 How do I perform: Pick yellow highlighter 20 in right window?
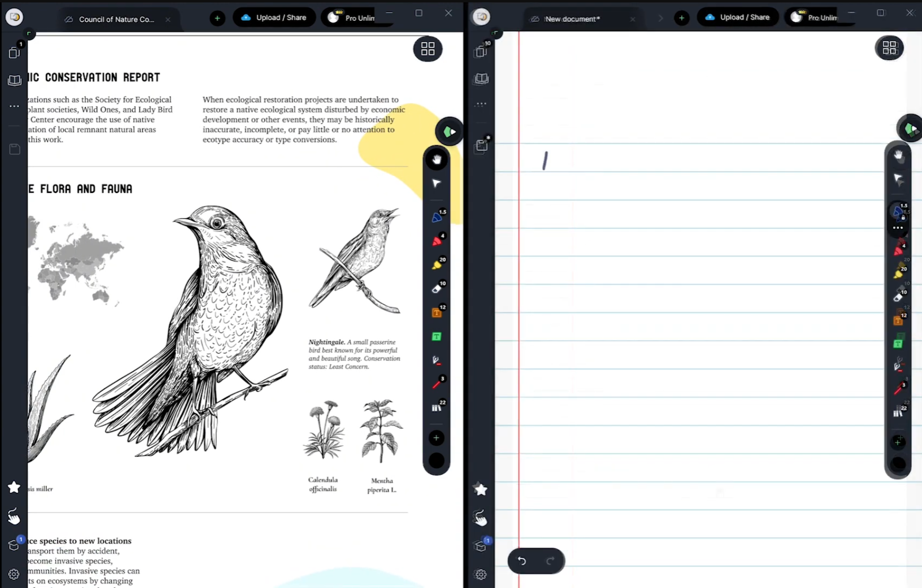click(899, 272)
